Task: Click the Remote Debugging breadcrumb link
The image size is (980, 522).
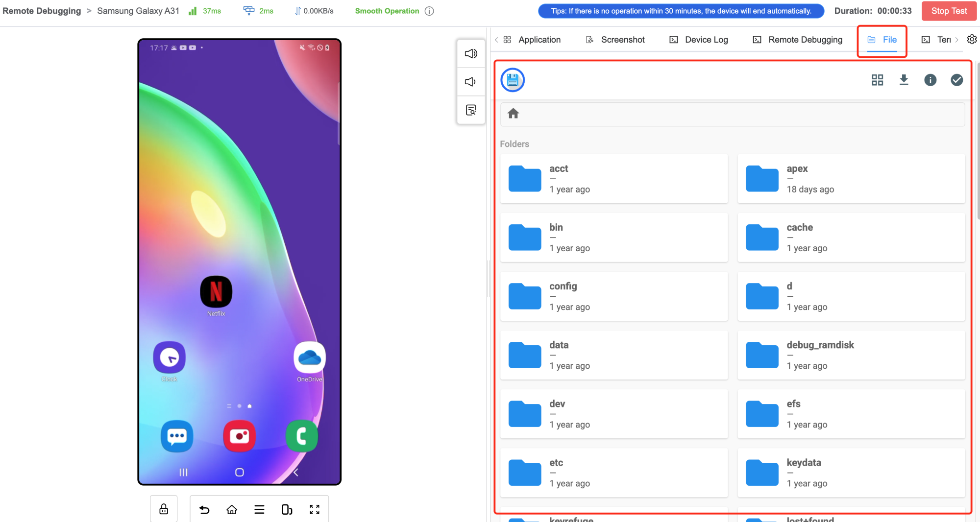Action: (x=42, y=11)
